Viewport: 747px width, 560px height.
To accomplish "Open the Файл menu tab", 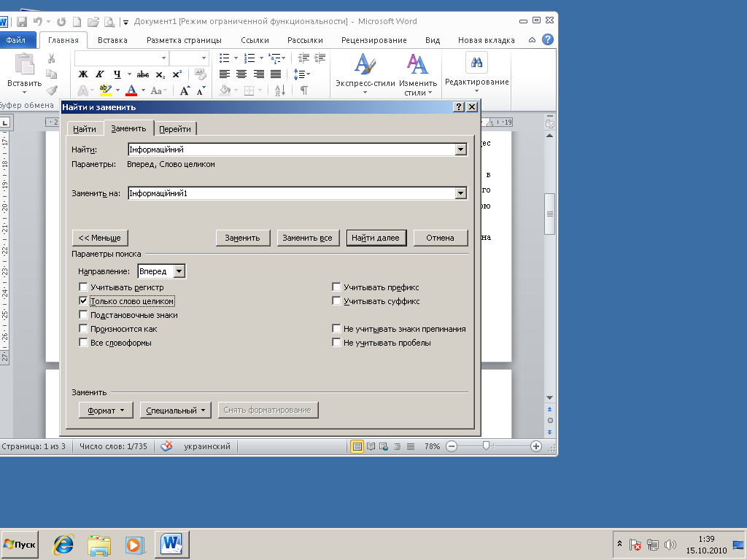I will coord(16,40).
